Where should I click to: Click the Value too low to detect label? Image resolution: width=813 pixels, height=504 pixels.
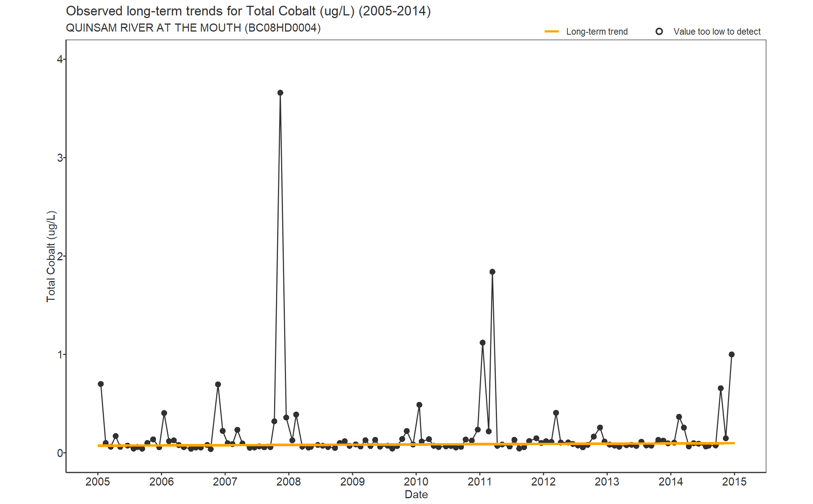(x=717, y=32)
